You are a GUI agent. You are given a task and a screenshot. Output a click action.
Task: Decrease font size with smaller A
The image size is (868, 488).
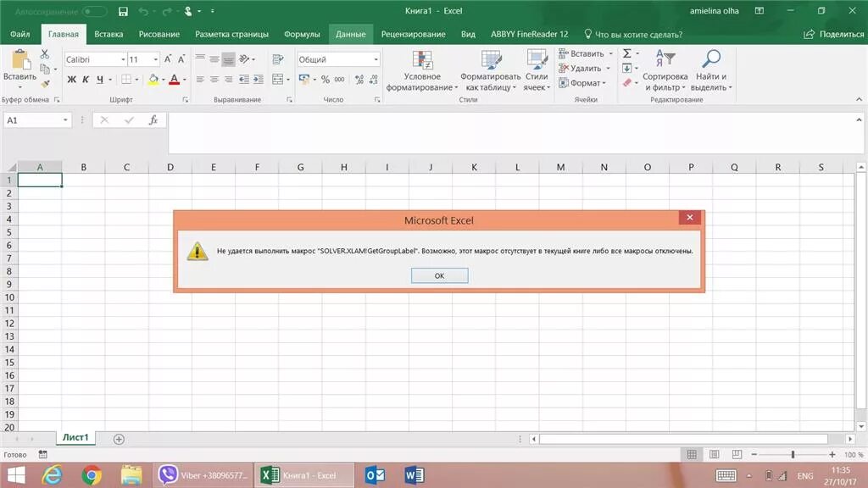coord(181,59)
